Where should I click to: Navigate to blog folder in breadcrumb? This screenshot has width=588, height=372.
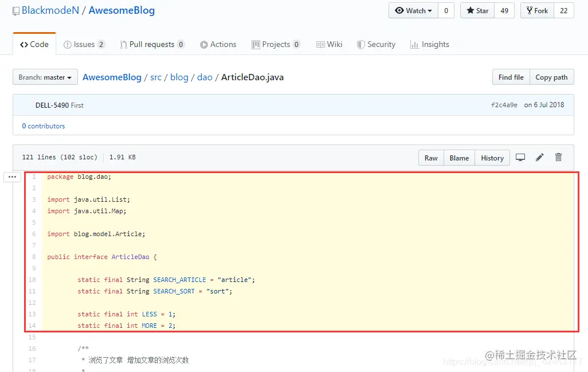tap(179, 77)
